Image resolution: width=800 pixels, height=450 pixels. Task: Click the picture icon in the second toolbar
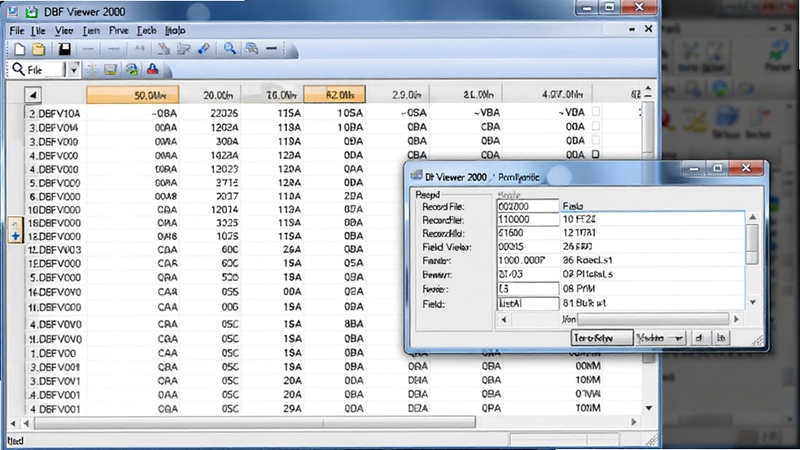[111, 69]
